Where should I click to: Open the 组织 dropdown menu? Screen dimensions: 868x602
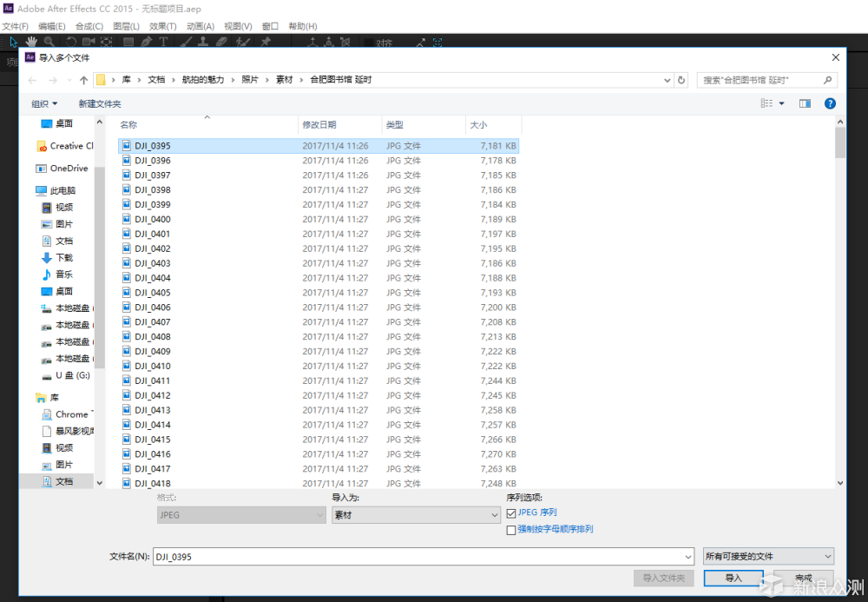[44, 103]
